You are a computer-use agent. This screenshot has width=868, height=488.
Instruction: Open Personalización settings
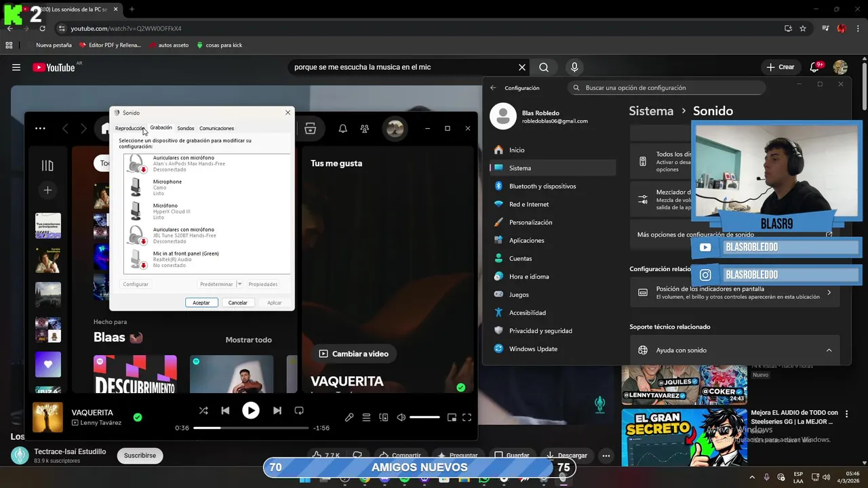coord(553,222)
